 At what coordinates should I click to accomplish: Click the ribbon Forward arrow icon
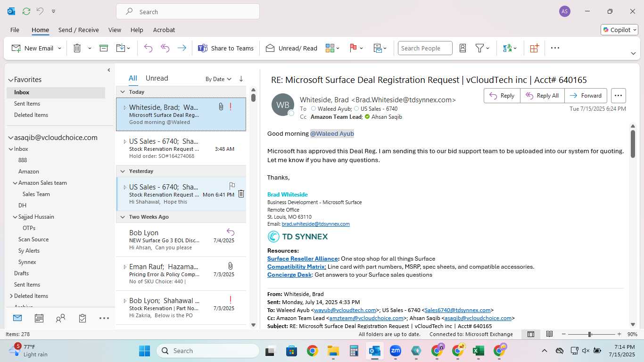[x=182, y=48]
